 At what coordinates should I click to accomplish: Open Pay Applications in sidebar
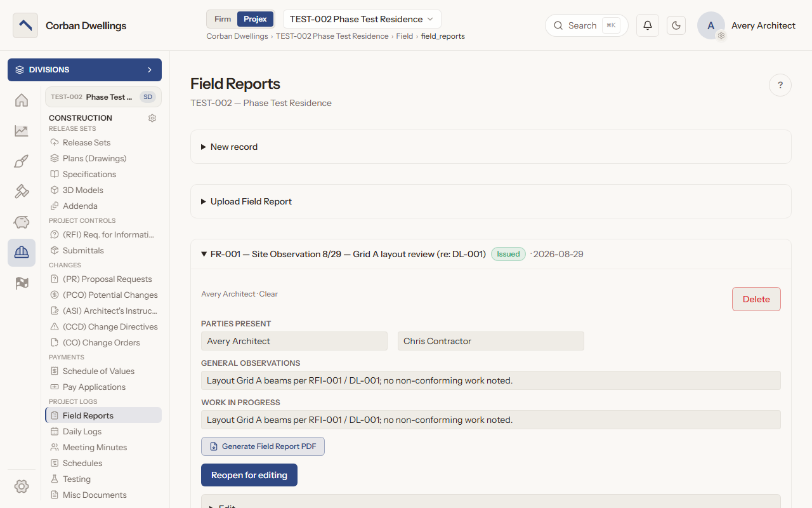click(103, 387)
